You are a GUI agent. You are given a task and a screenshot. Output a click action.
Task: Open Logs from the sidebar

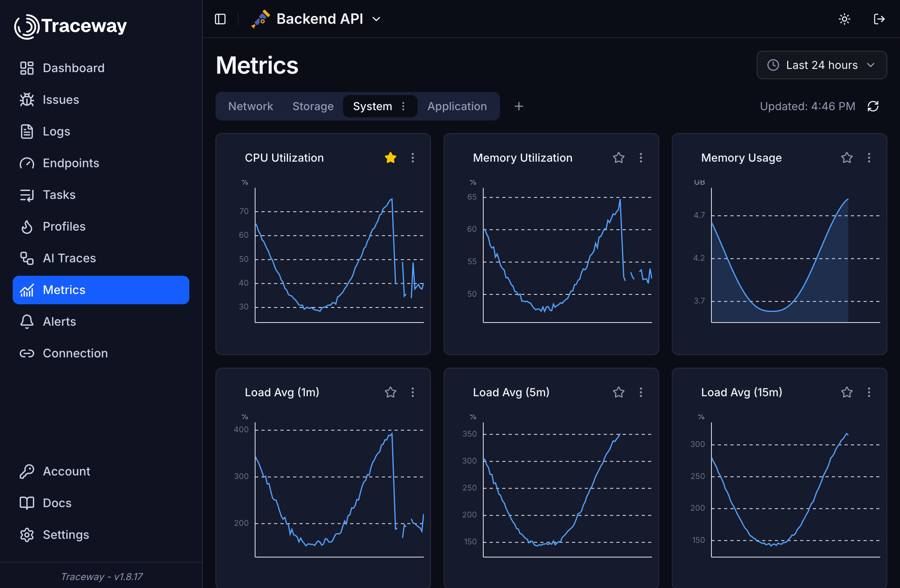101,132
